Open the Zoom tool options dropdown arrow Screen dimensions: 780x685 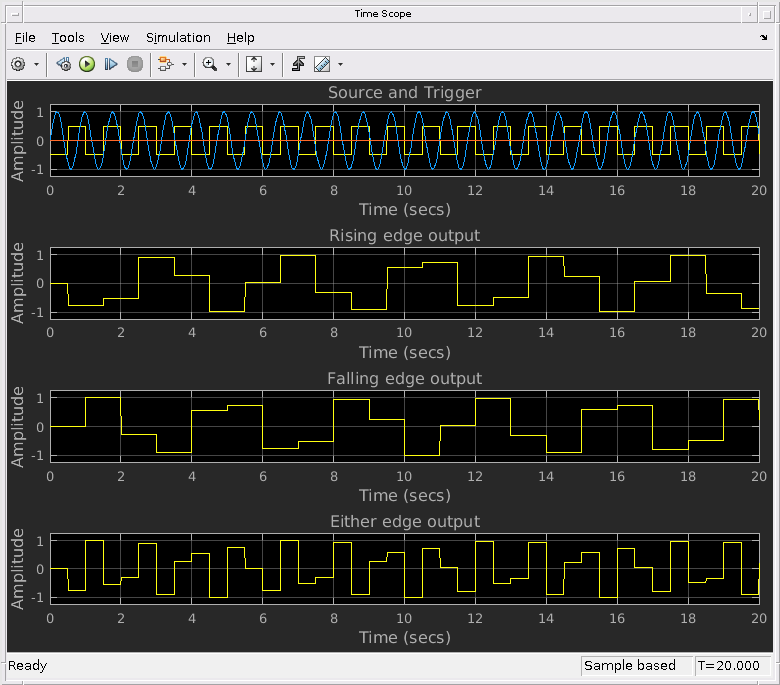[228, 64]
